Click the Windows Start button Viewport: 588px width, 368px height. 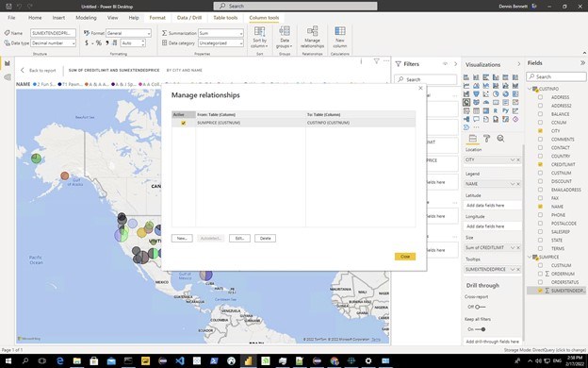point(8,360)
